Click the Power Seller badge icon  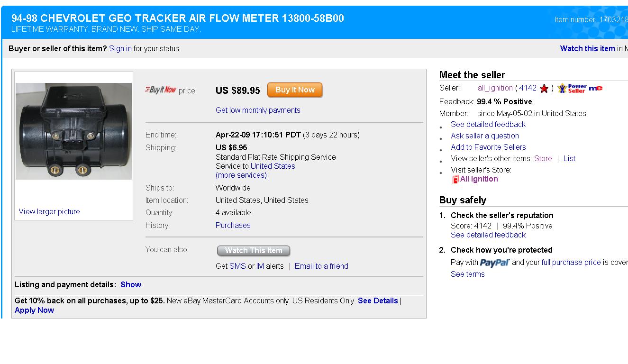572,89
